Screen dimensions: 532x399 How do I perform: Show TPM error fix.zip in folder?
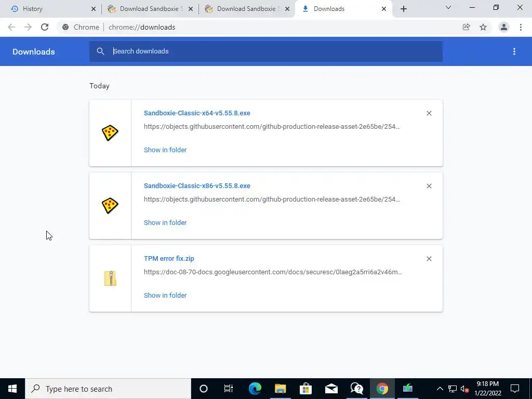tap(165, 295)
